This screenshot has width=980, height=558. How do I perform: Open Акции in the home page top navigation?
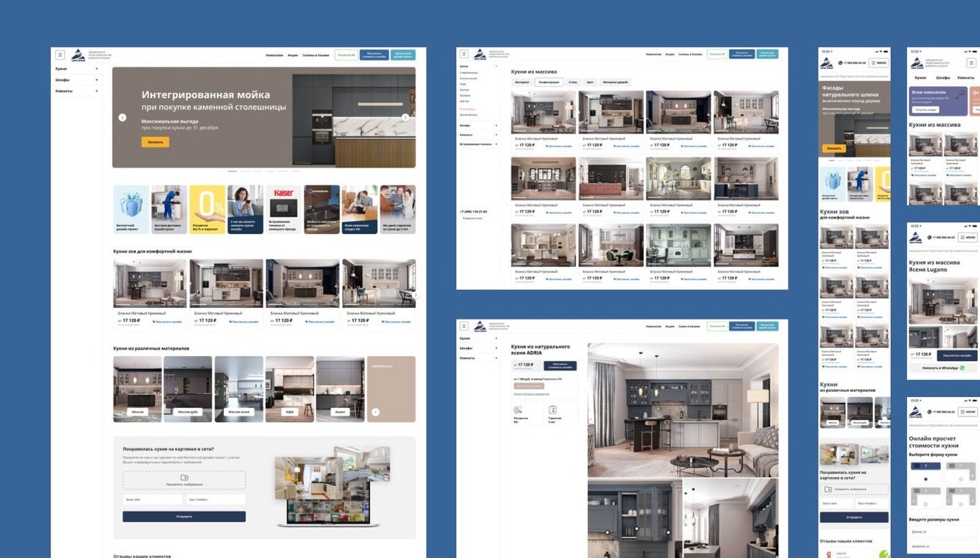pyautogui.click(x=293, y=55)
